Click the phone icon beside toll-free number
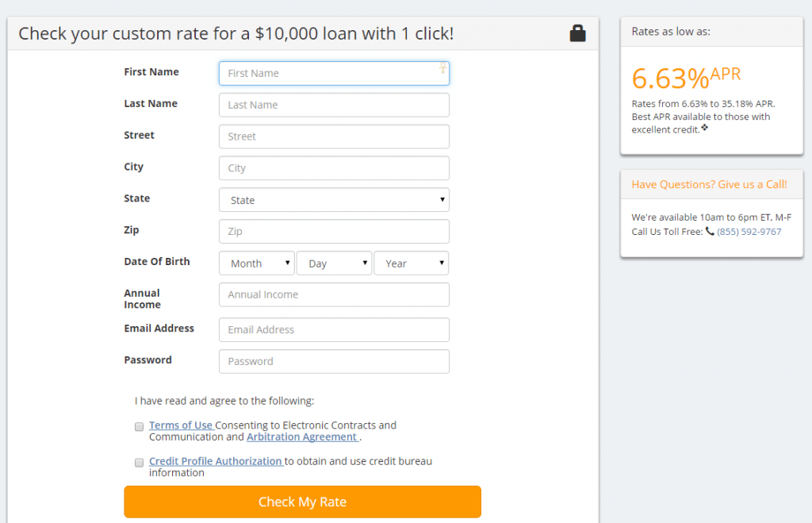812x523 pixels. click(710, 231)
